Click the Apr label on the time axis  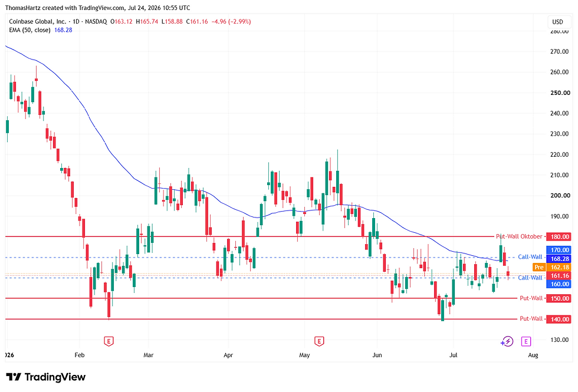(x=228, y=355)
